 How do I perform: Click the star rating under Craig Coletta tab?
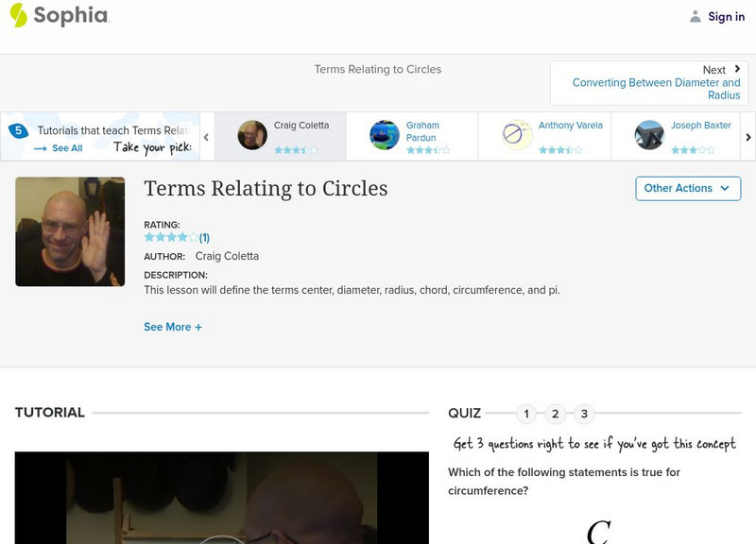tap(296, 150)
